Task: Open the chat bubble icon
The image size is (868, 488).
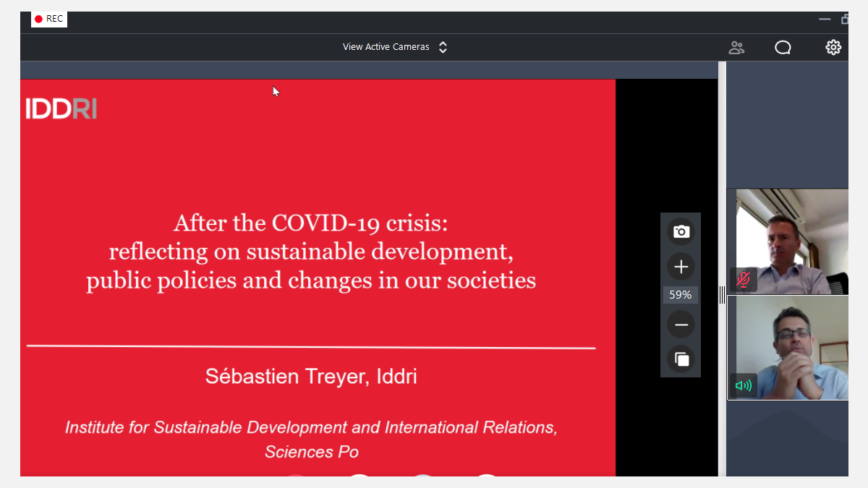Action: (x=783, y=48)
